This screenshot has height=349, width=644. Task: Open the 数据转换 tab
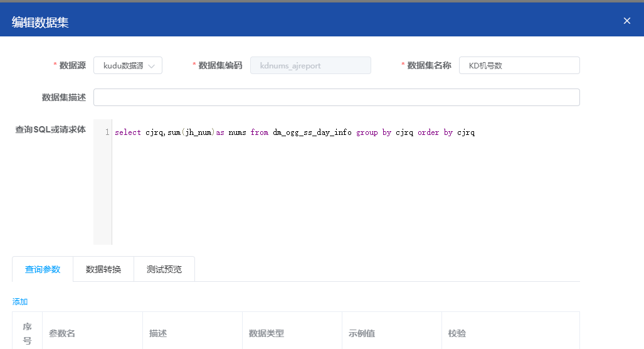(x=103, y=269)
